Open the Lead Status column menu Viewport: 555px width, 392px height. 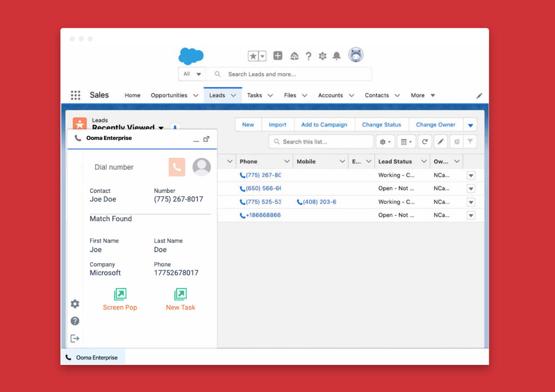[424, 161]
